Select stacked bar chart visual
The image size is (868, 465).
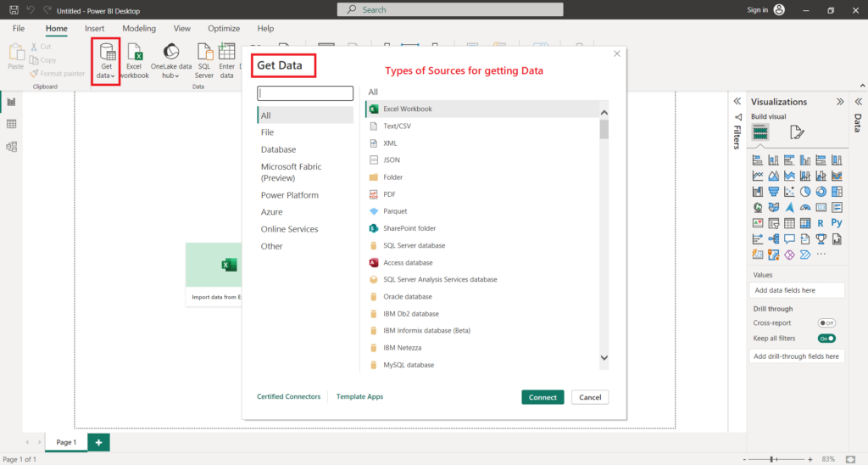coord(758,160)
